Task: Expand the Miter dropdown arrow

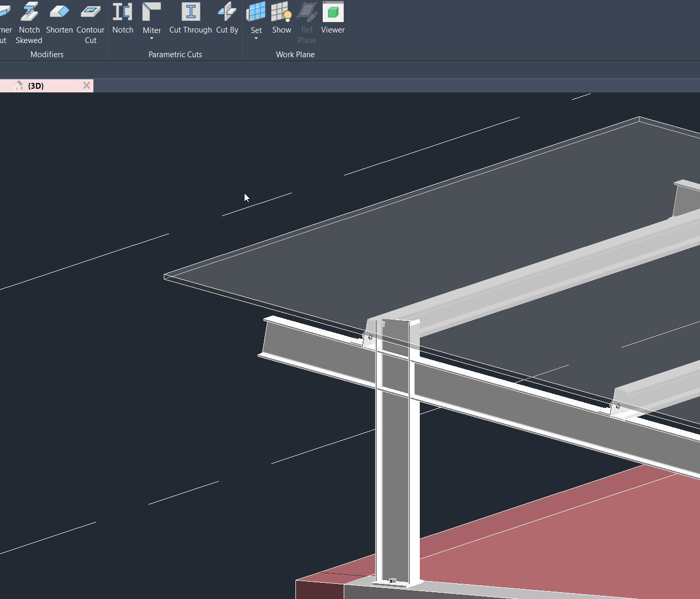Action: coord(152,39)
